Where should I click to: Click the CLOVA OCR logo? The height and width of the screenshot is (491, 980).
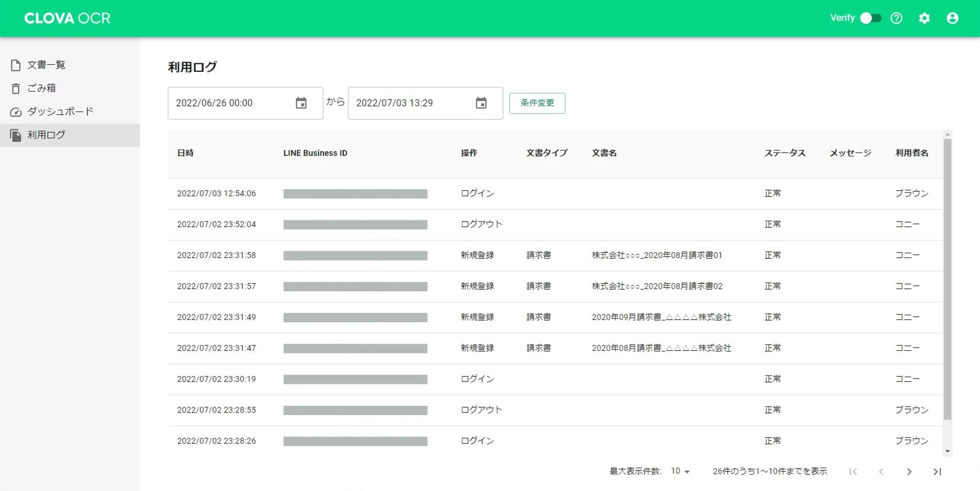tap(67, 18)
